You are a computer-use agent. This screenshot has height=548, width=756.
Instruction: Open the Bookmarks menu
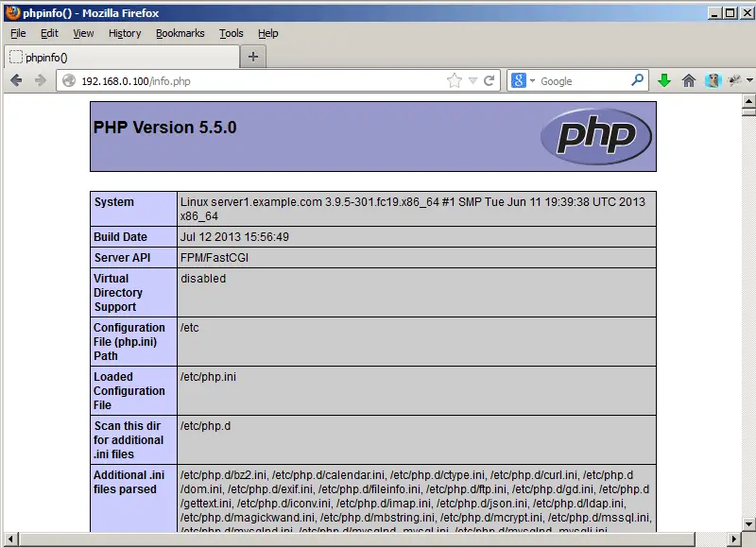coord(180,33)
